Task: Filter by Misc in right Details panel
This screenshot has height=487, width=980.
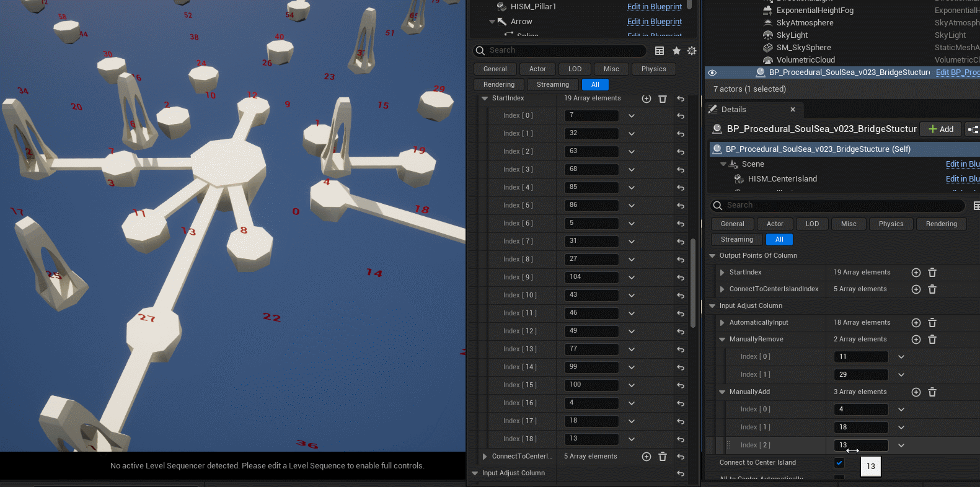Action: pos(849,224)
